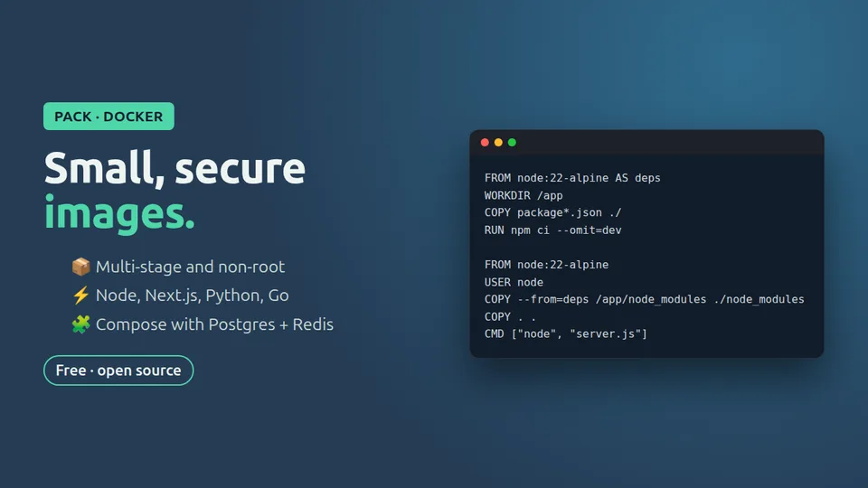Click 'Multi-stage and non-root' bullet text
Image resolution: width=868 pixels, height=488 pixels.
tap(190, 267)
